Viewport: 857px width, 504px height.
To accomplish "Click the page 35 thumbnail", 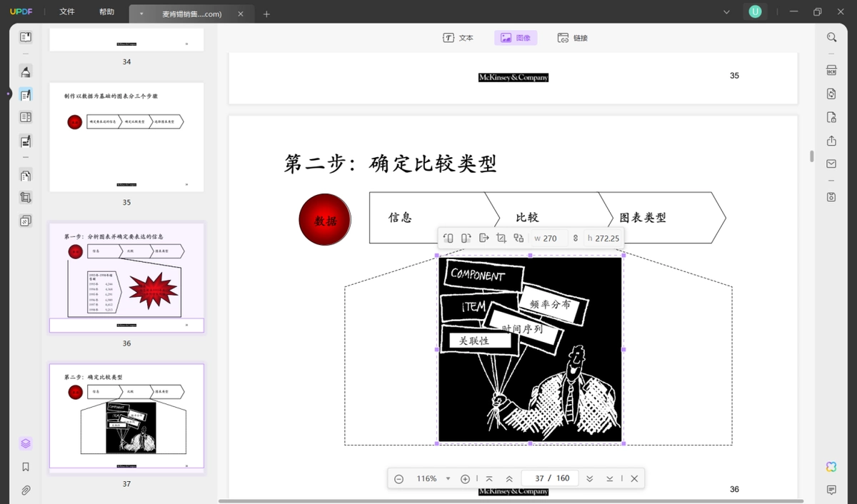I will click(126, 137).
